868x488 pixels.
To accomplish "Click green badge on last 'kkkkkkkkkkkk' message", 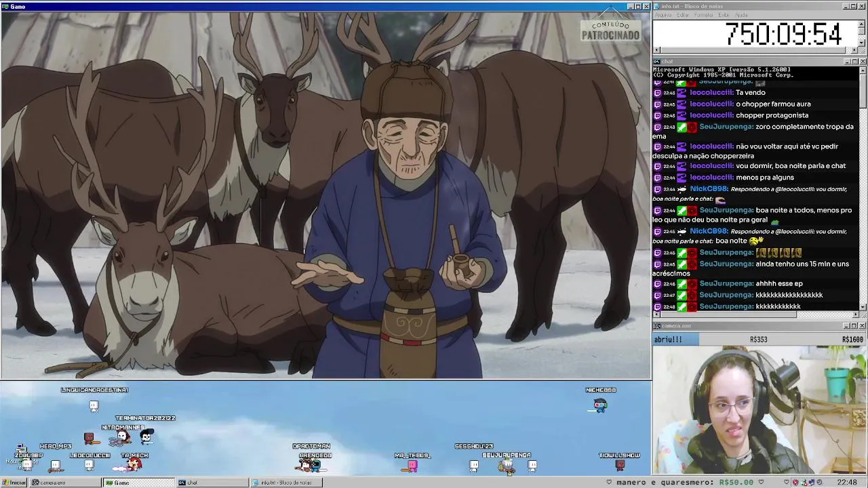I will [682, 307].
